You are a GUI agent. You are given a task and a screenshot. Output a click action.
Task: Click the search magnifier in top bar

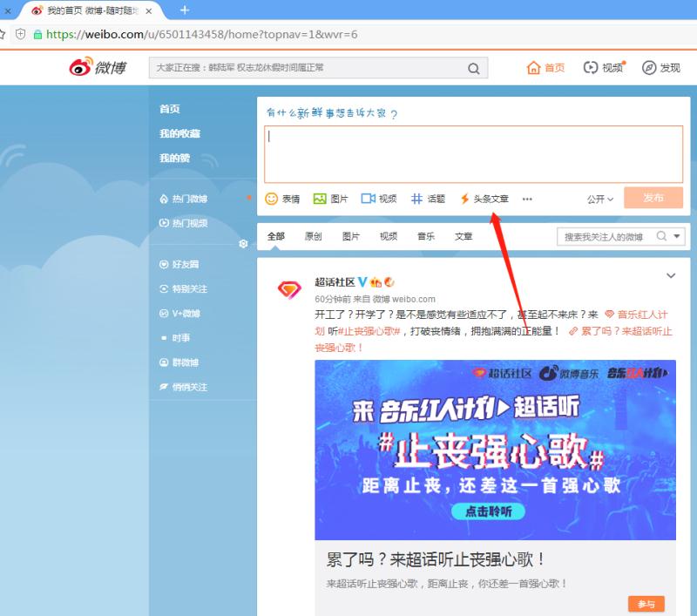(x=474, y=69)
